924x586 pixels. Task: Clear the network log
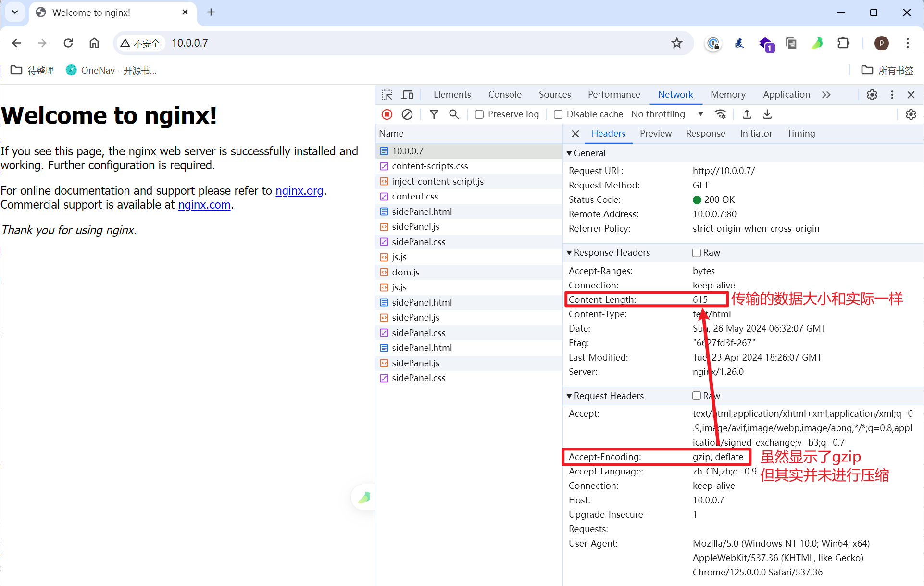tap(407, 114)
